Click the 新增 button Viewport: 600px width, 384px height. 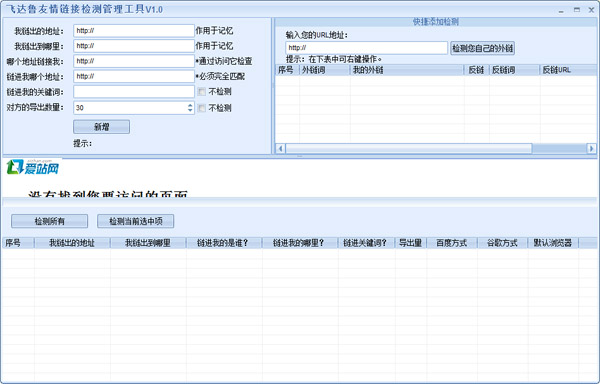pyautogui.click(x=101, y=127)
